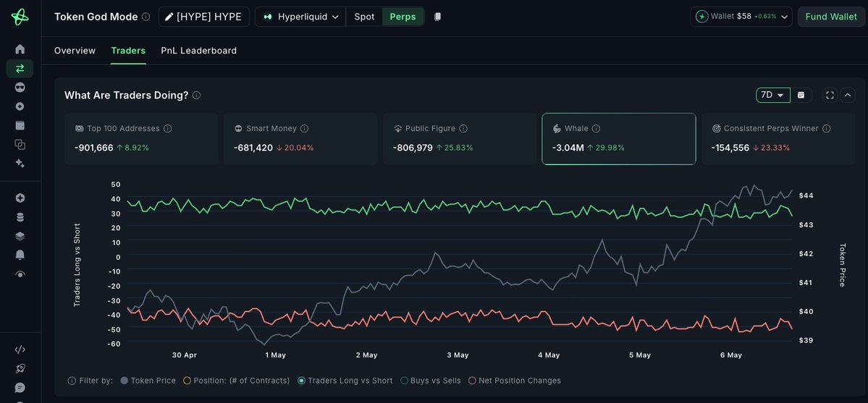Click info icon next to Top 100 Addresses
The image size is (868, 403).
coord(168,129)
